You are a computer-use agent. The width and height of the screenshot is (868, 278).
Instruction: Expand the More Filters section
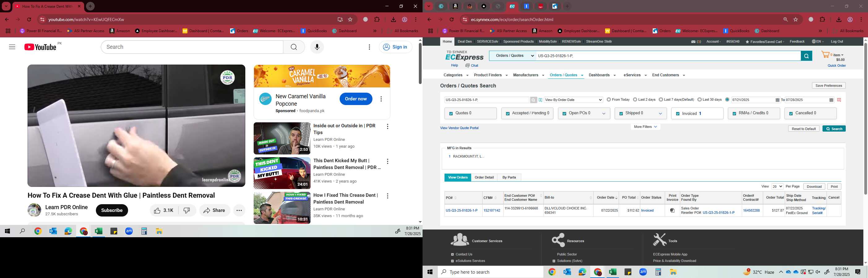(x=645, y=127)
